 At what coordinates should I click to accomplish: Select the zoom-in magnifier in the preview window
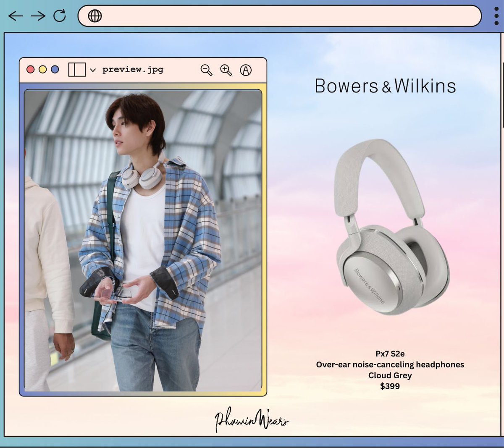tap(226, 70)
